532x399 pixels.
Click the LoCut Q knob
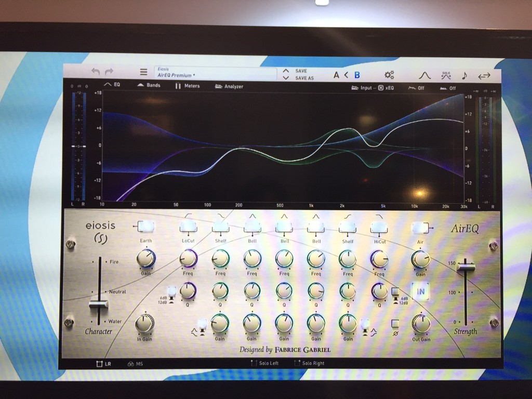tap(188, 290)
